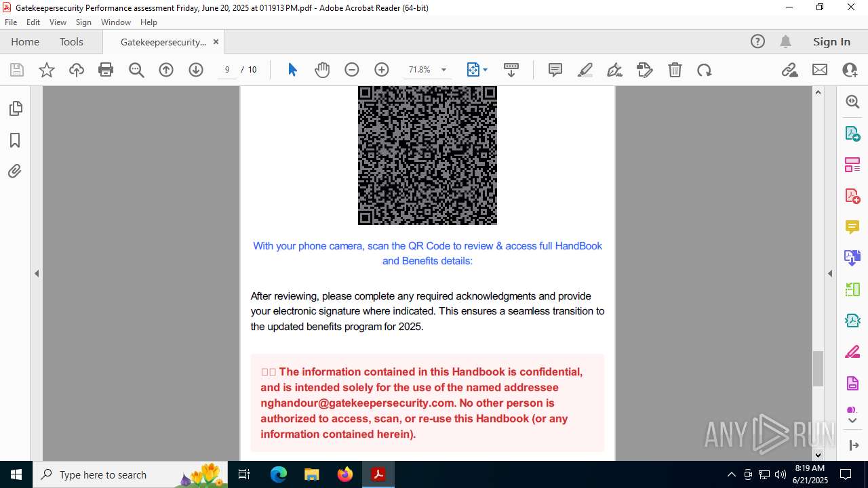Zoom out with minus button
Viewport: 868px width, 488px height.
coord(351,70)
